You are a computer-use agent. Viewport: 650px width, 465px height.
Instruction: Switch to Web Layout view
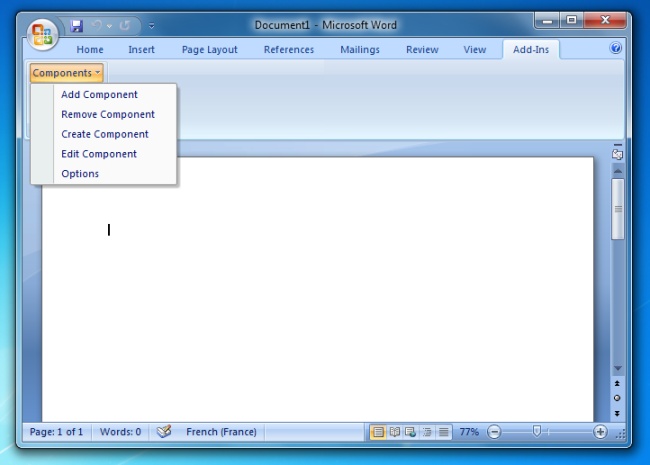pos(410,432)
